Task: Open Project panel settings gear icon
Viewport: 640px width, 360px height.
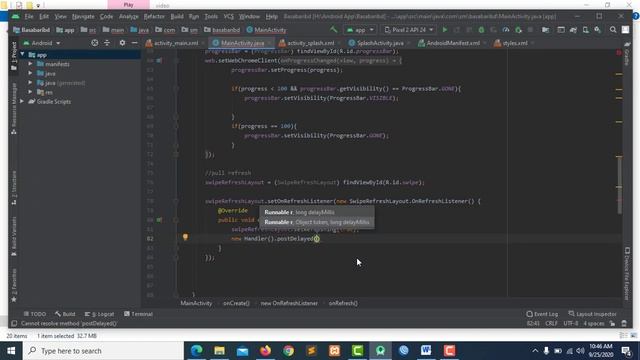Action: tap(122, 43)
